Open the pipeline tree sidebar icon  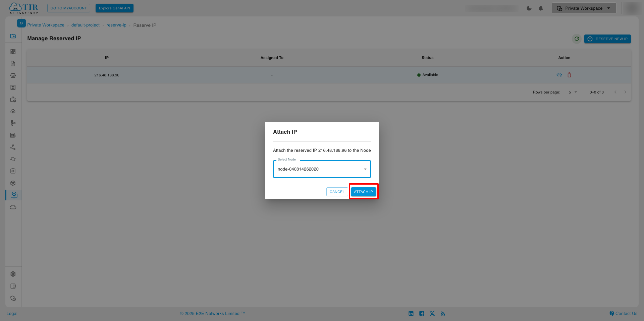pyautogui.click(x=13, y=123)
